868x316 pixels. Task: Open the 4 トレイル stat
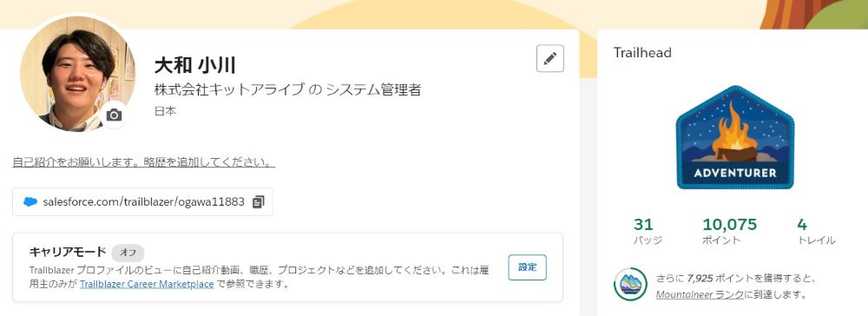click(816, 231)
